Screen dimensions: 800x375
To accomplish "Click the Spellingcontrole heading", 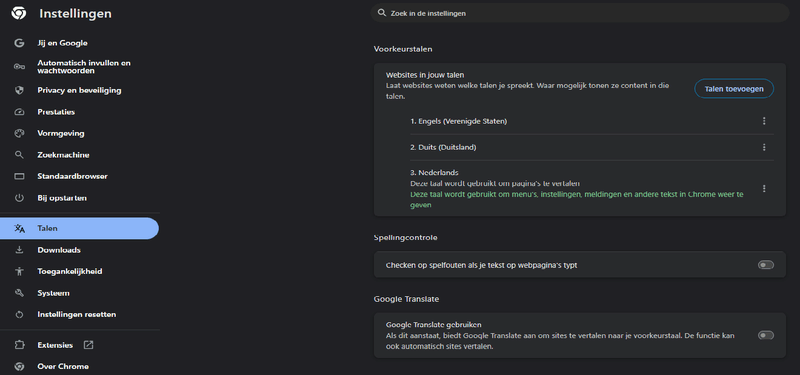I will pyautogui.click(x=406, y=237).
